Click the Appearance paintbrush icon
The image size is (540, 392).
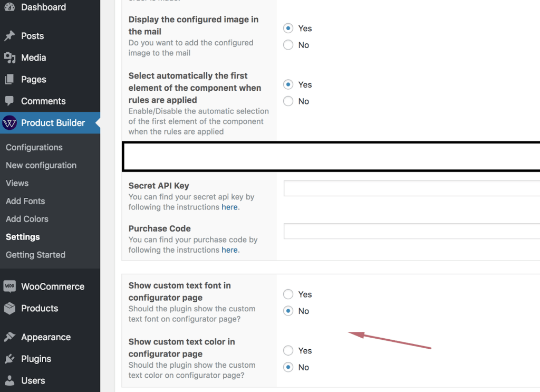pyautogui.click(x=9, y=337)
